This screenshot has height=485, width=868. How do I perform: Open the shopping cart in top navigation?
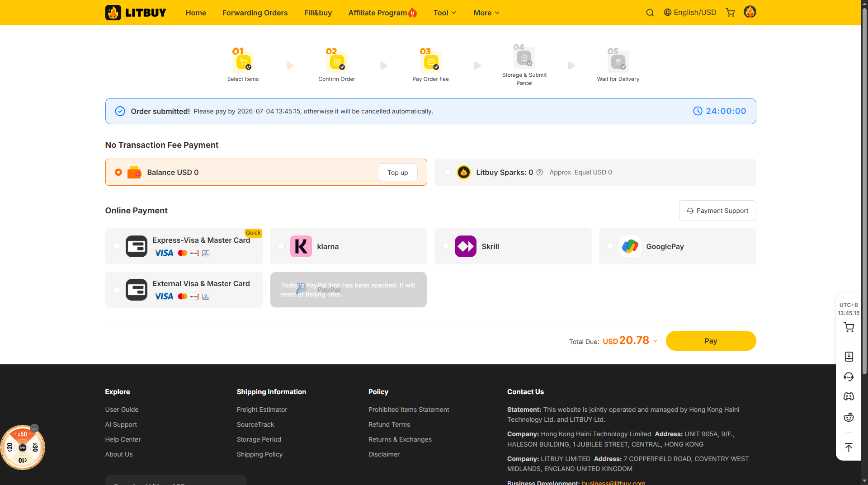[x=730, y=13]
